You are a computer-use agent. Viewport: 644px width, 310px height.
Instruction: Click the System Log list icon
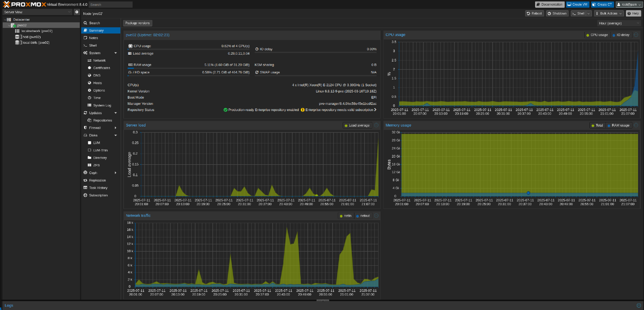click(x=89, y=105)
